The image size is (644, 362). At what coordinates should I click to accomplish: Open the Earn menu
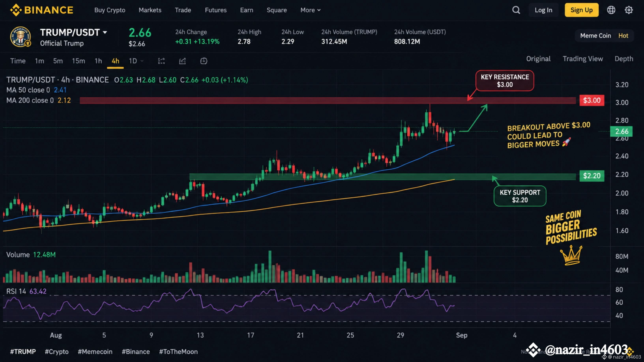click(x=246, y=10)
